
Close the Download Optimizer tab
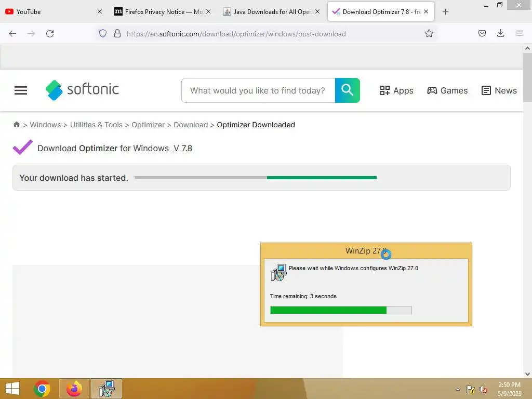point(426,11)
